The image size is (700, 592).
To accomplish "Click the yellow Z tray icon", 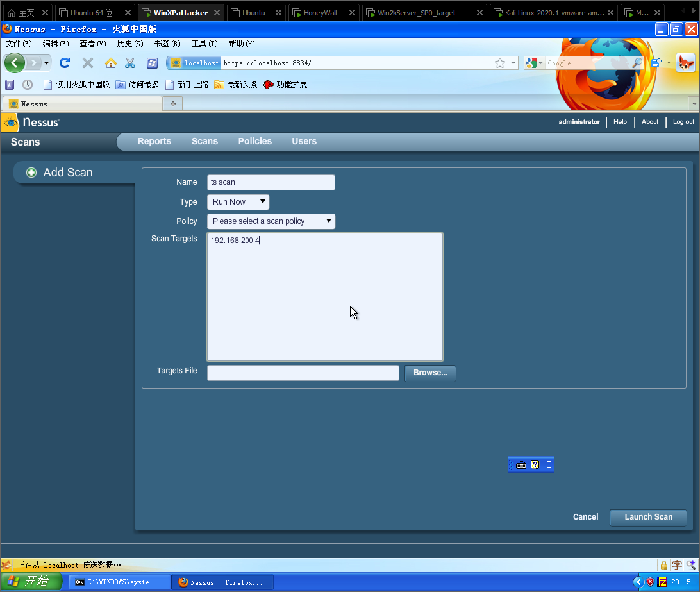I will (x=663, y=582).
